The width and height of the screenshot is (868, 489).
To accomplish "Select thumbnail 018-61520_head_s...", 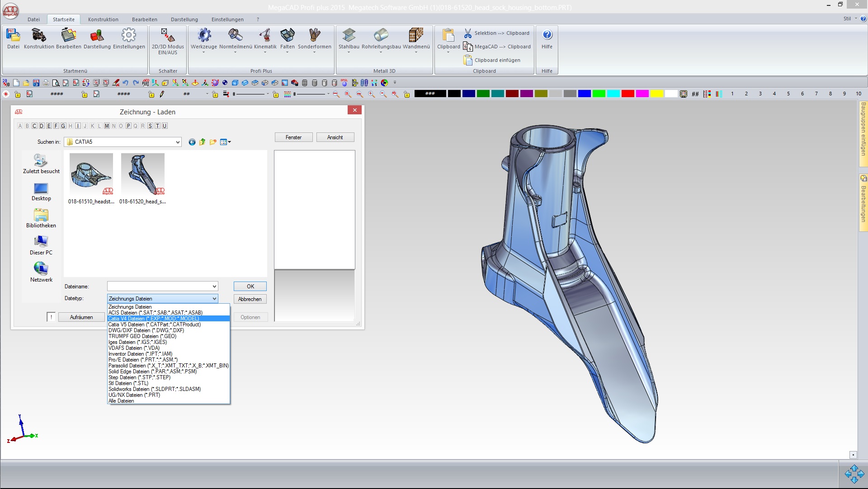I will (142, 179).
